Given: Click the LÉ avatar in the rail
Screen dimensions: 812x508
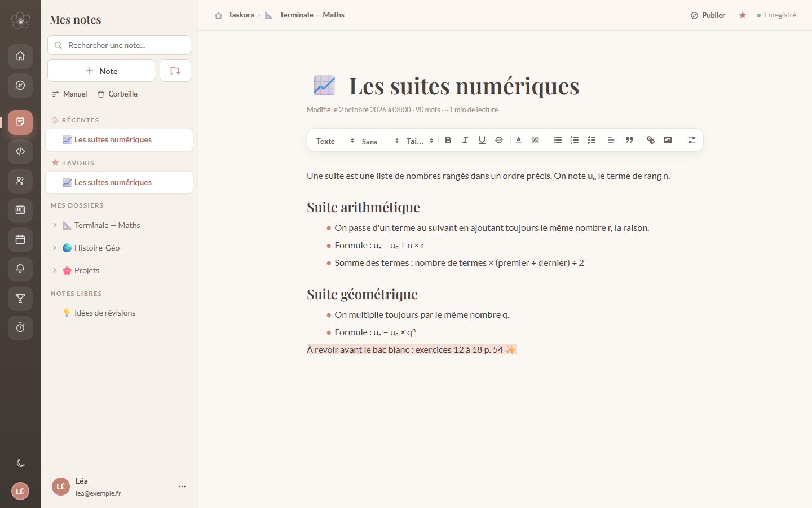Looking at the screenshot, I should coord(20,491).
